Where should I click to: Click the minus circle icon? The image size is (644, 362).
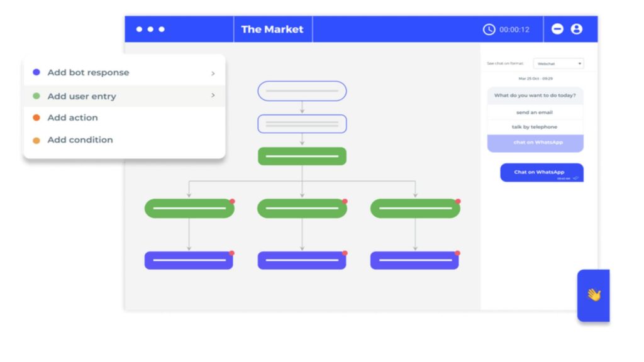point(557,29)
